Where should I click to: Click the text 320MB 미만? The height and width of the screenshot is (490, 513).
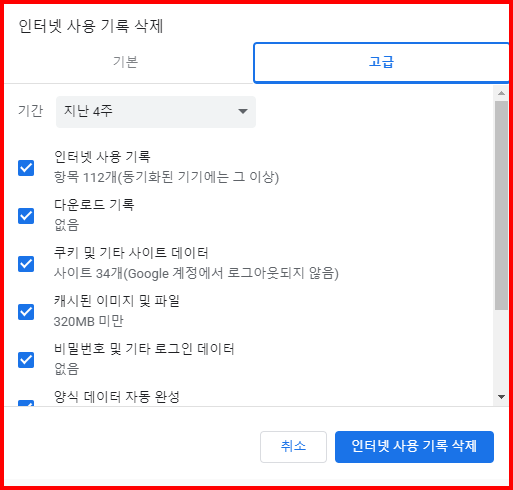point(88,321)
